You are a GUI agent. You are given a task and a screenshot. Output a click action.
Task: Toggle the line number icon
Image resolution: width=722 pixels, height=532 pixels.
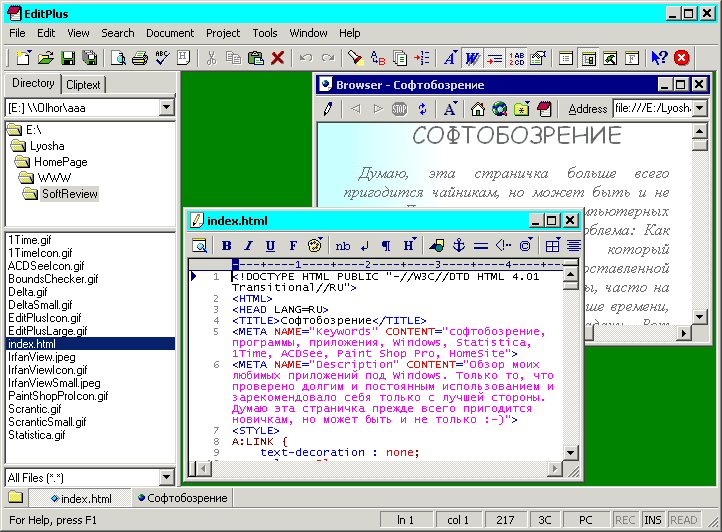[x=517, y=58]
